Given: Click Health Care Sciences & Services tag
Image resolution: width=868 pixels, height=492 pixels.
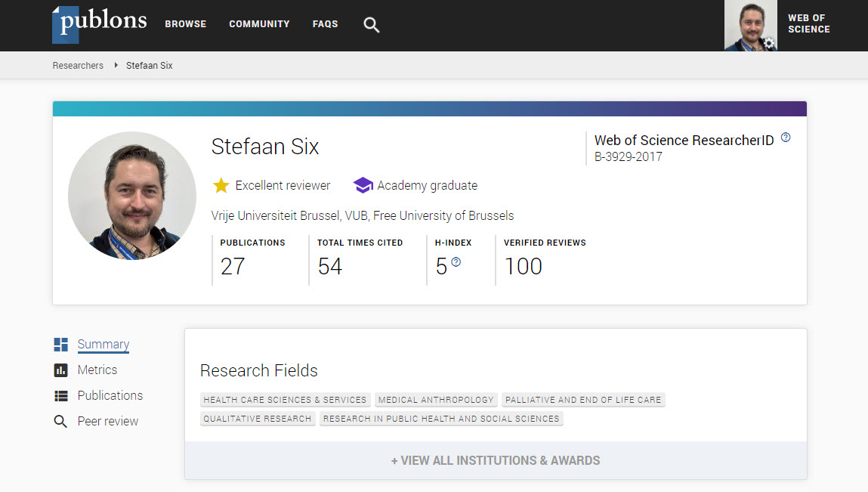Looking at the screenshot, I should [285, 400].
